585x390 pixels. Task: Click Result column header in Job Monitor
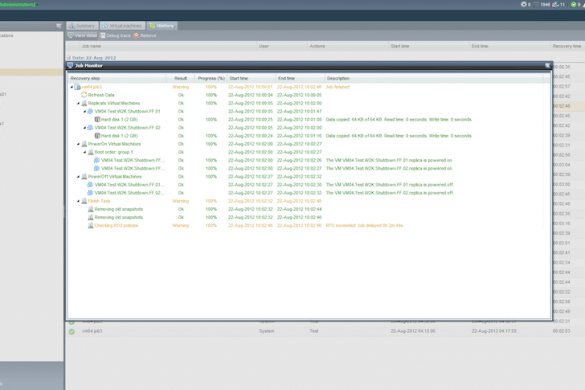point(181,78)
